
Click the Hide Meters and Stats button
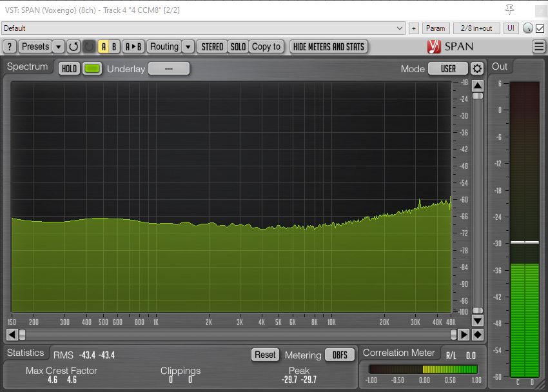(x=329, y=46)
